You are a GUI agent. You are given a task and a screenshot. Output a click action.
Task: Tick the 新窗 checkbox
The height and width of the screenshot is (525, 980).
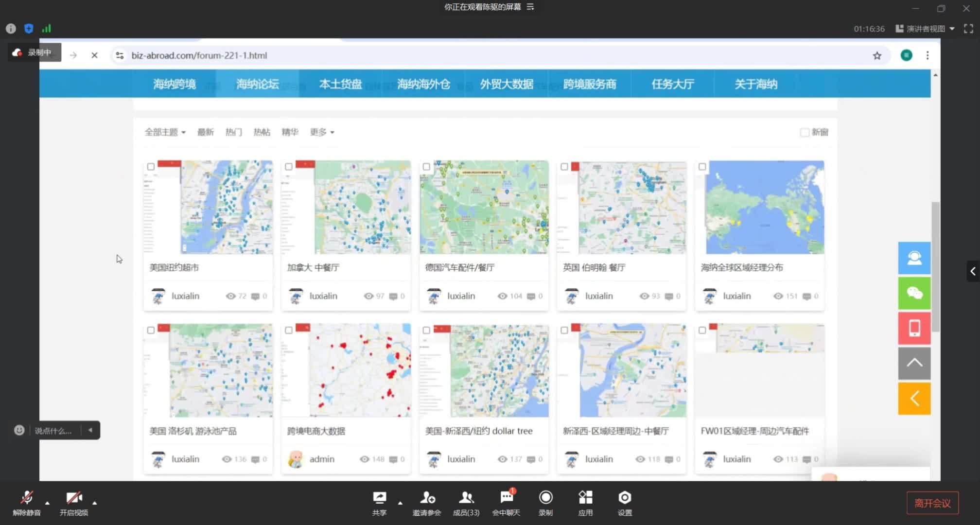coord(804,132)
